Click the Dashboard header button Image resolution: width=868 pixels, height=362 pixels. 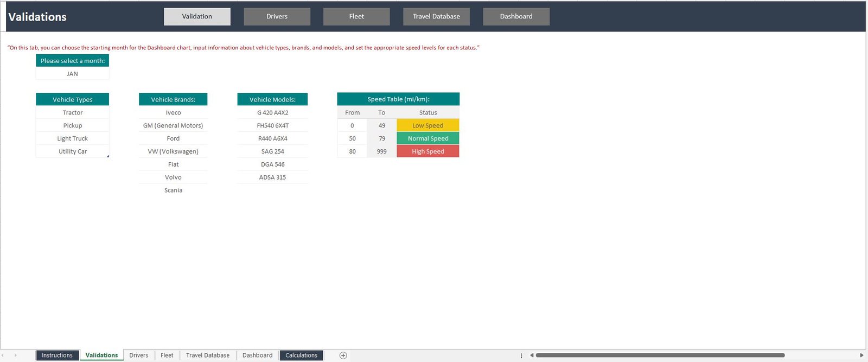(516, 16)
